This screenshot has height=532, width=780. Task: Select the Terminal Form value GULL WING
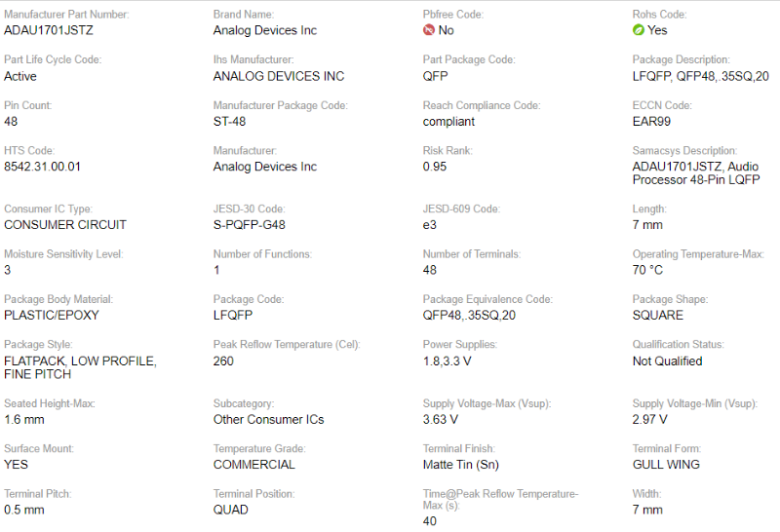click(x=666, y=465)
